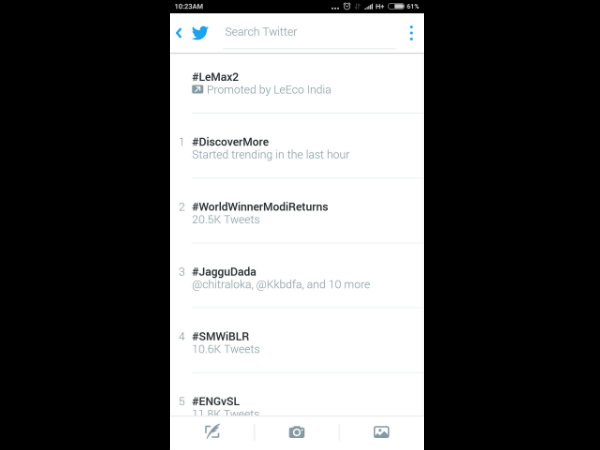Focus the Search Twitter field
This screenshot has height=450, width=600.
[x=309, y=32]
